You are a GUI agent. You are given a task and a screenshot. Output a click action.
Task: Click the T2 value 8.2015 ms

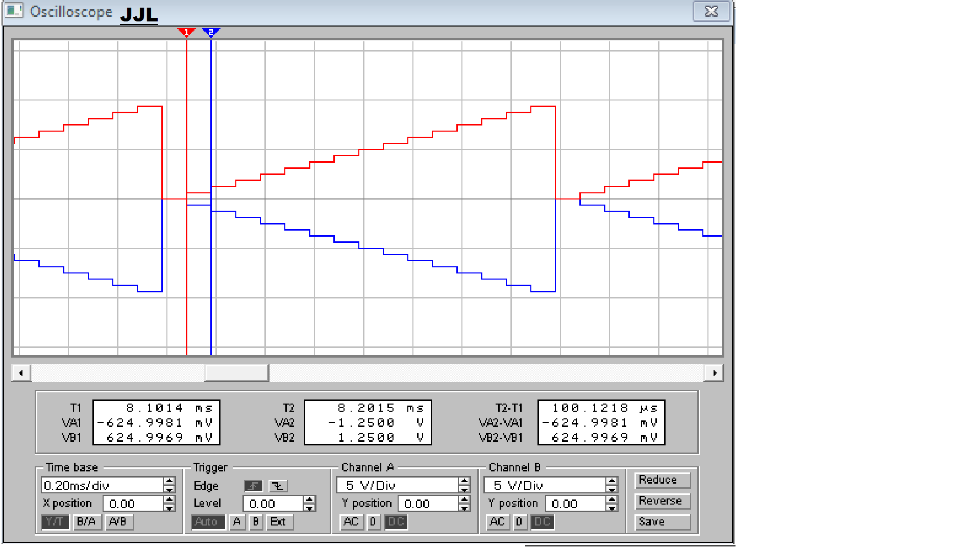(x=381, y=408)
